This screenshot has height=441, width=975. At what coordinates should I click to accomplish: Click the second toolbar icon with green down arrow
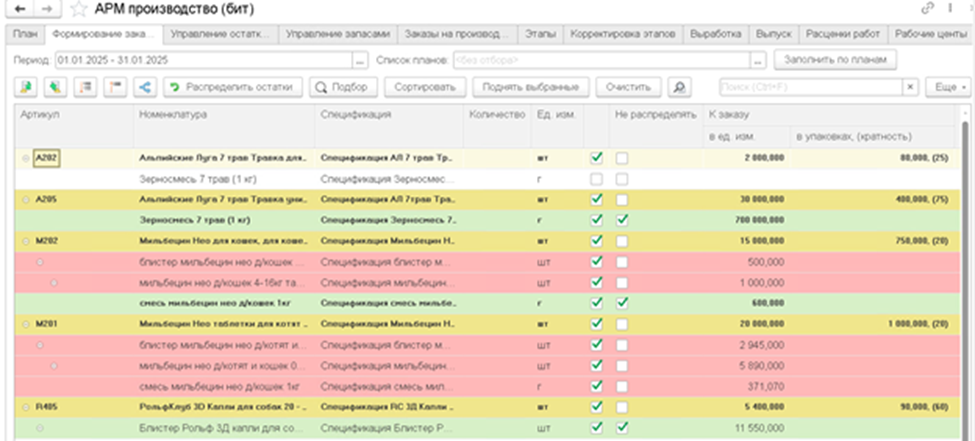55,87
